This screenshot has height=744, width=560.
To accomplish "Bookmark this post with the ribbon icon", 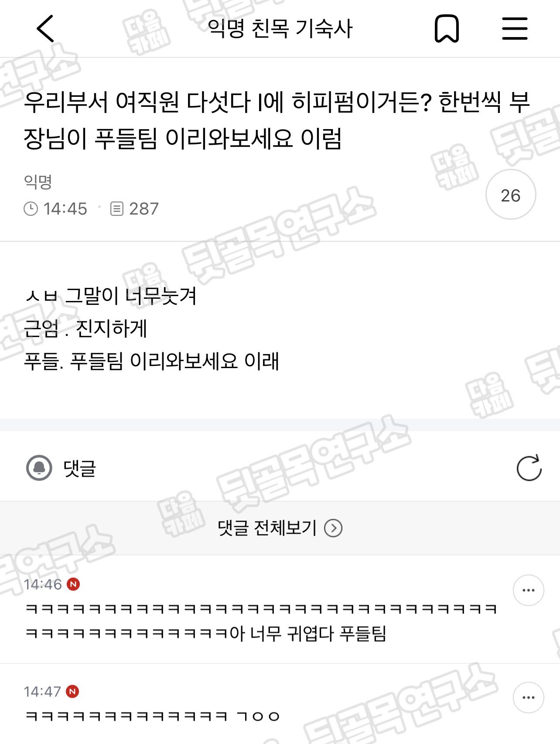I will [447, 29].
